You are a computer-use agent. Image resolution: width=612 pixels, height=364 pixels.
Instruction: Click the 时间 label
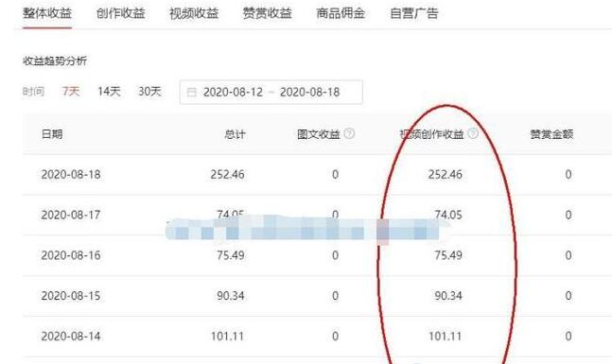coord(33,92)
